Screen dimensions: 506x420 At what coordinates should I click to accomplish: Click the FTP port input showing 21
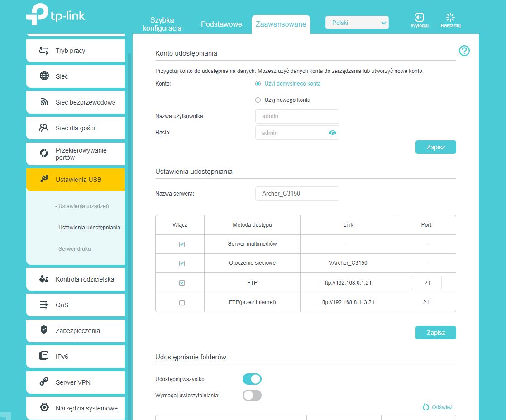(x=426, y=283)
